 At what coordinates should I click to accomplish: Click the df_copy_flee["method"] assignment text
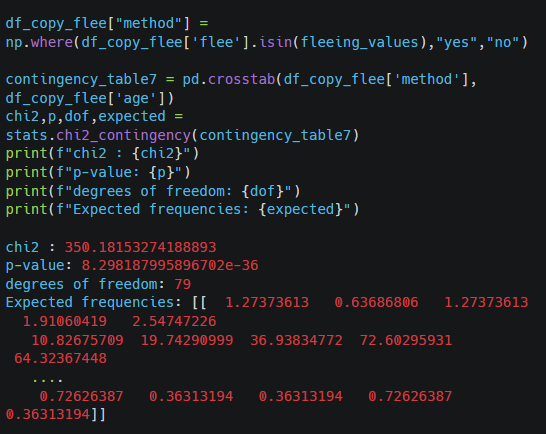coord(107,23)
